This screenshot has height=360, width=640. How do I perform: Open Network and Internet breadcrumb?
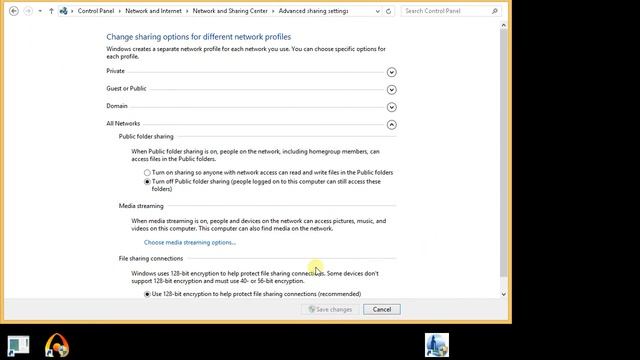click(x=153, y=11)
